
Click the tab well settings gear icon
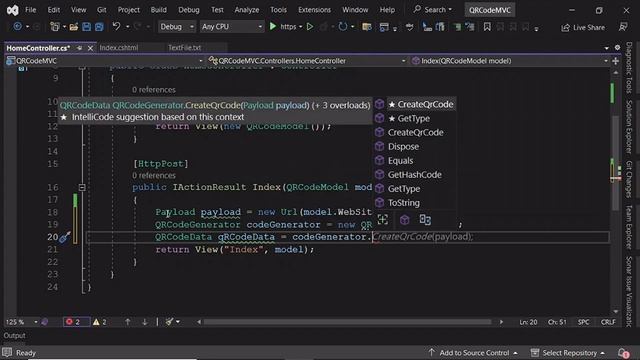617,48
